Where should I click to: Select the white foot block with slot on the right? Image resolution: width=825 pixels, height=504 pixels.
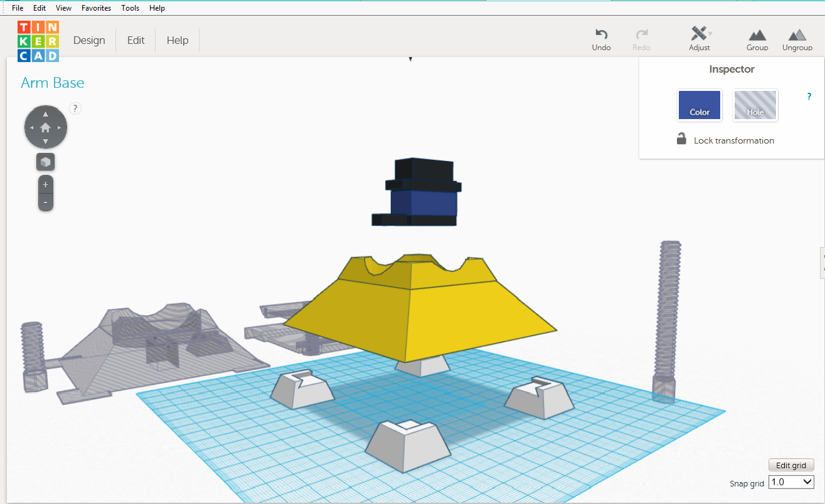pos(540,397)
